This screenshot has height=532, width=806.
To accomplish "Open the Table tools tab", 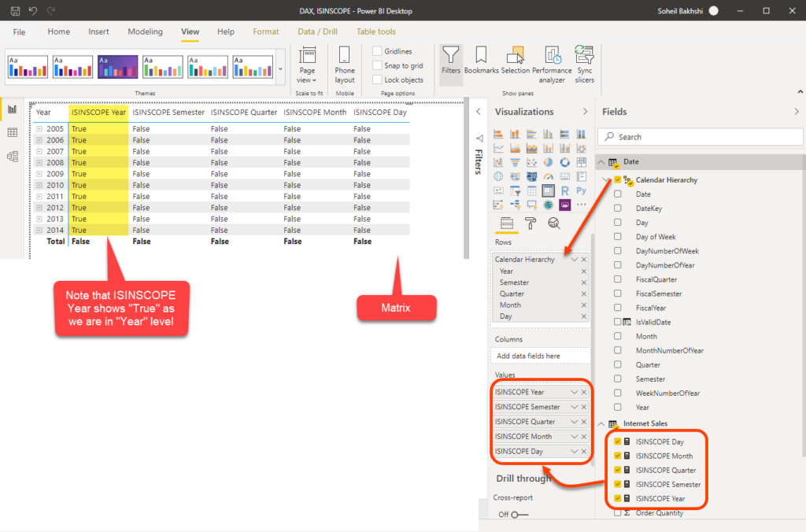I will tap(375, 31).
